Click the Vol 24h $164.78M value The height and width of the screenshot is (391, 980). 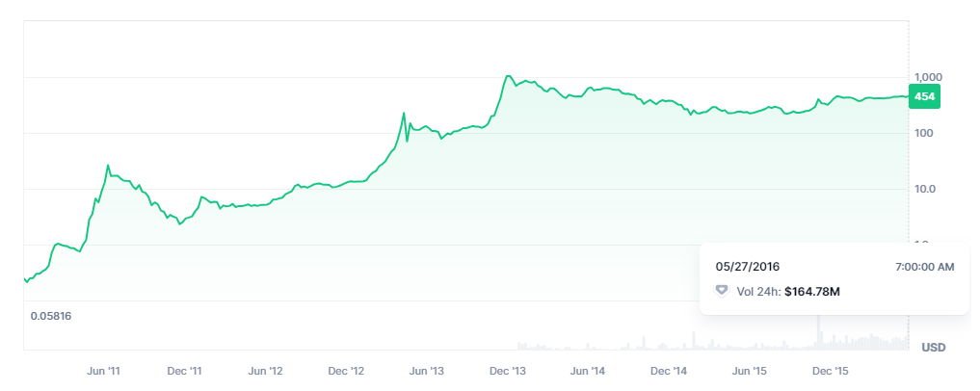click(x=812, y=291)
